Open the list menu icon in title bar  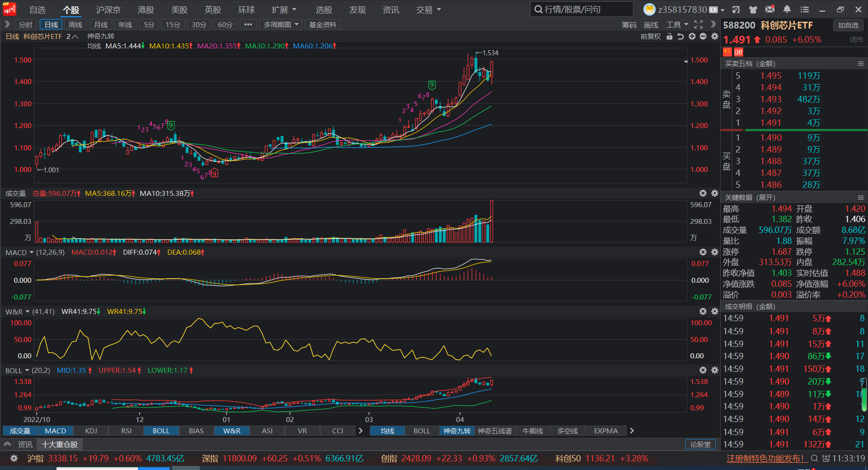(x=805, y=9)
